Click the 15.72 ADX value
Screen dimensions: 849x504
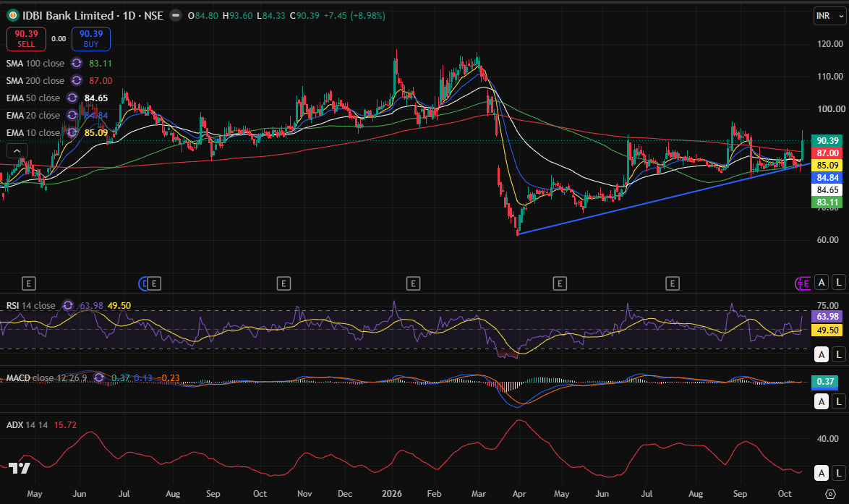[65, 425]
